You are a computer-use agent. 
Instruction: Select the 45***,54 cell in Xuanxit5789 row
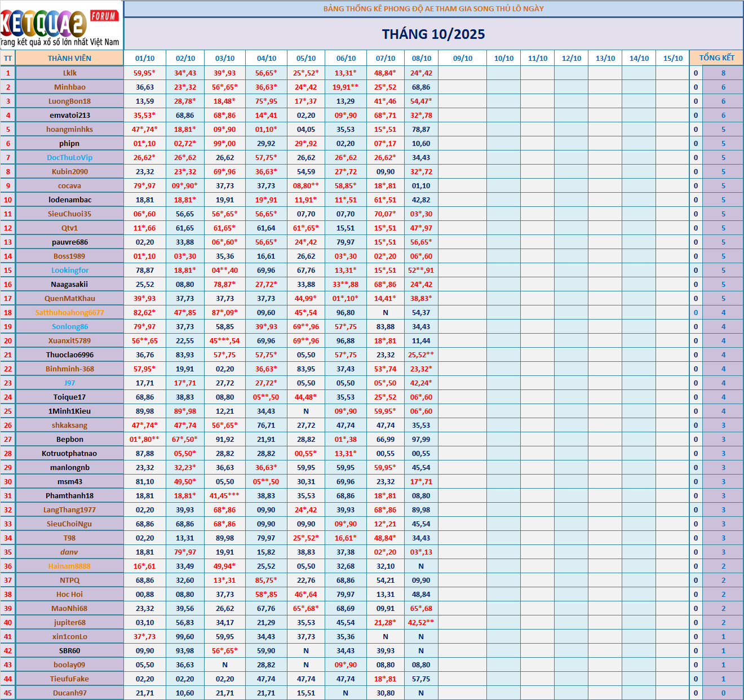click(224, 341)
